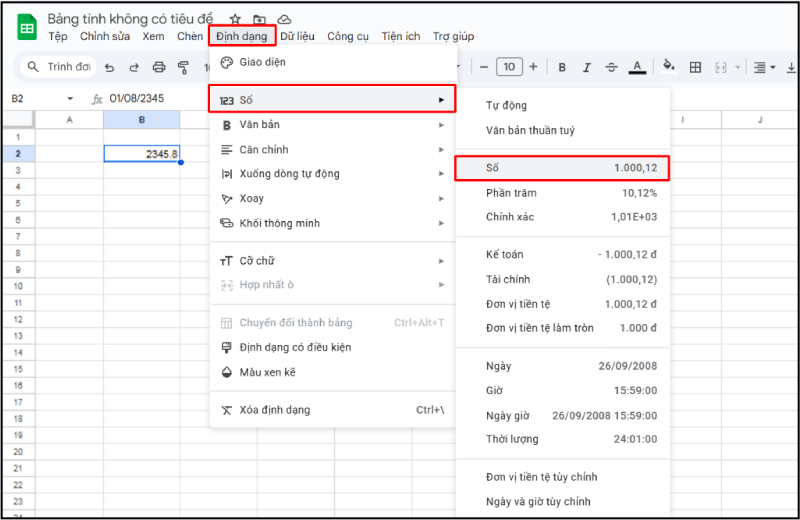
Task: Apply Ngày giờ format
Action: pos(562,415)
